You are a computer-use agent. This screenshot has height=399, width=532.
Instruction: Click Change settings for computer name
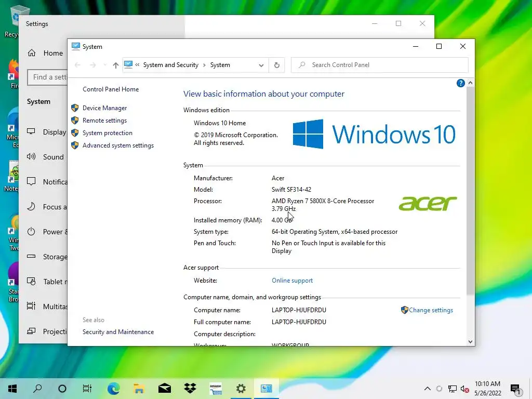tap(431, 310)
